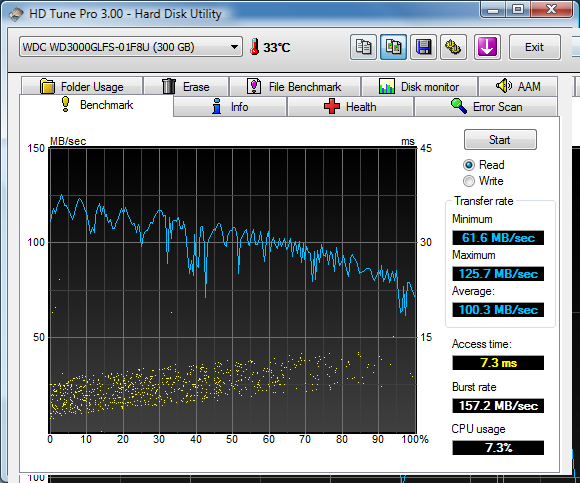580x483 pixels.
Task: Minimize the HD Tune Pro window
Action: [x=493, y=10]
